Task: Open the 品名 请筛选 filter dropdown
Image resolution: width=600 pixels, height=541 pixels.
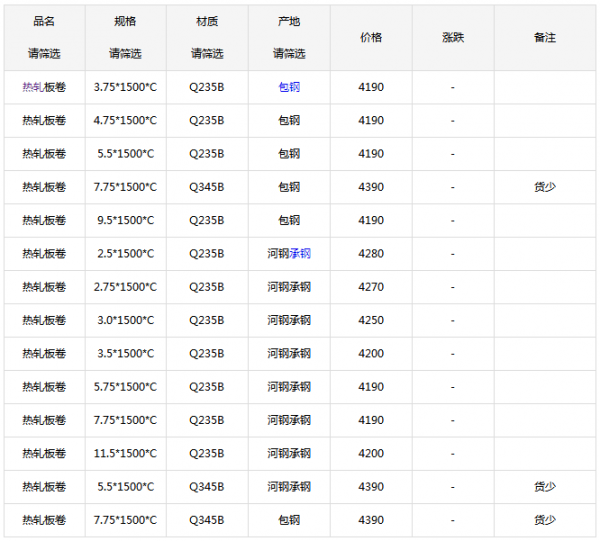Action: coord(44,54)
